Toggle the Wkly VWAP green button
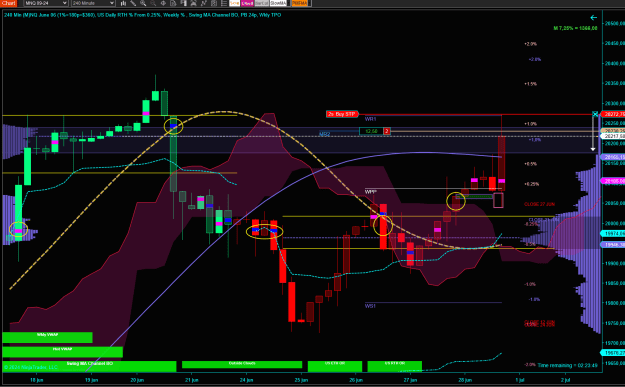Image resolution: width=625 pixels, height=387 pixels. pos(47,337)
